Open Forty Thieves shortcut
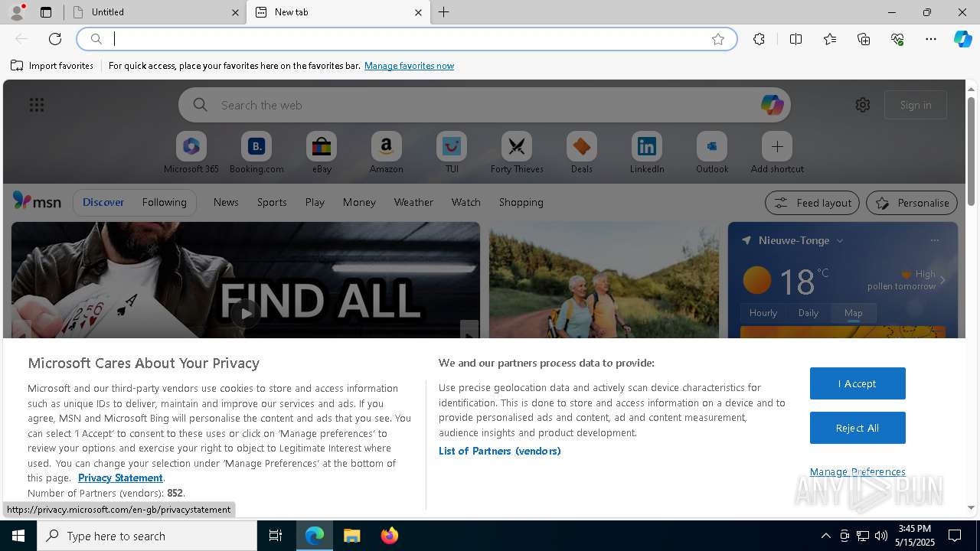980x551 pixels. click(517, 153)
